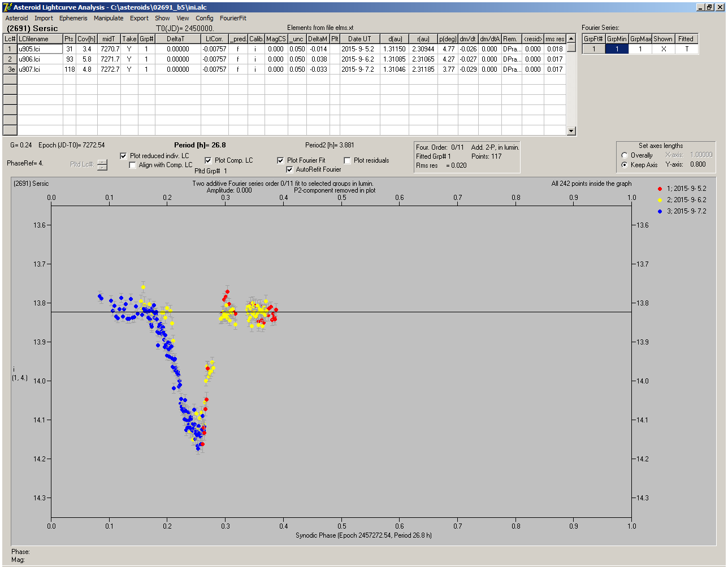The image size is (728, 567).
Task: Enable Align with Comp. LC checkbox
Action: point(133,165)
